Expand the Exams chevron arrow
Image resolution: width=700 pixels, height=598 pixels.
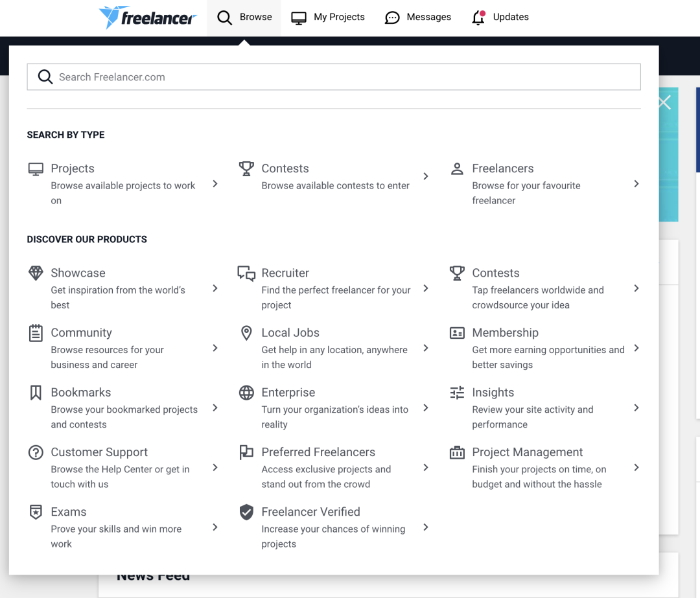click(215, 527)
